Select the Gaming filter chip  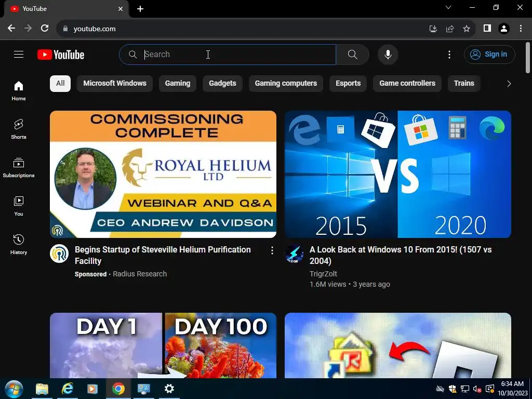coord(178,84)
